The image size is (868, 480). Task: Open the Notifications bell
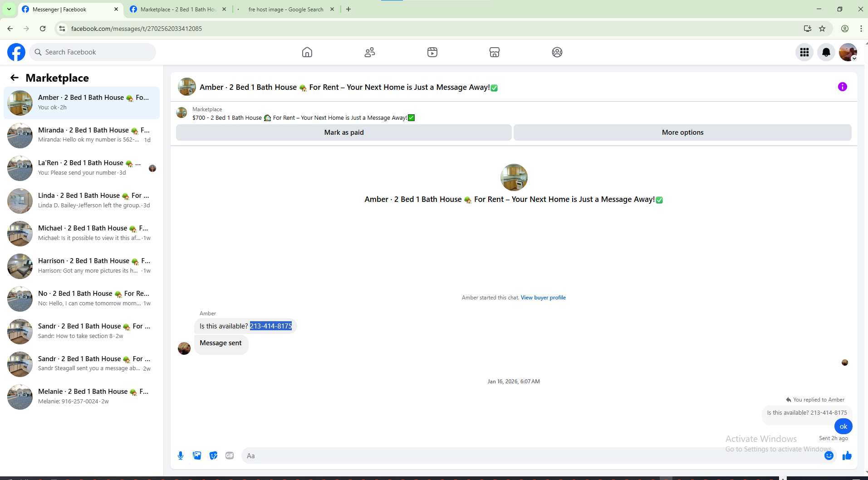coord(826,52)
